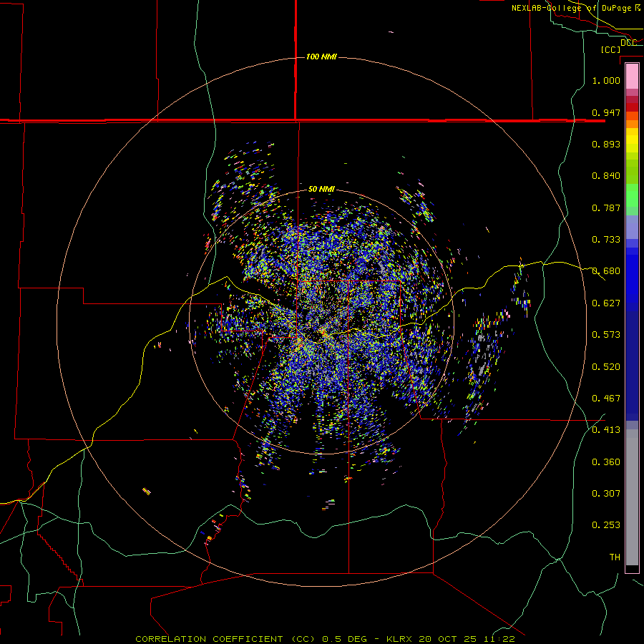Select the 0.360 legend value

pos(606,462)
